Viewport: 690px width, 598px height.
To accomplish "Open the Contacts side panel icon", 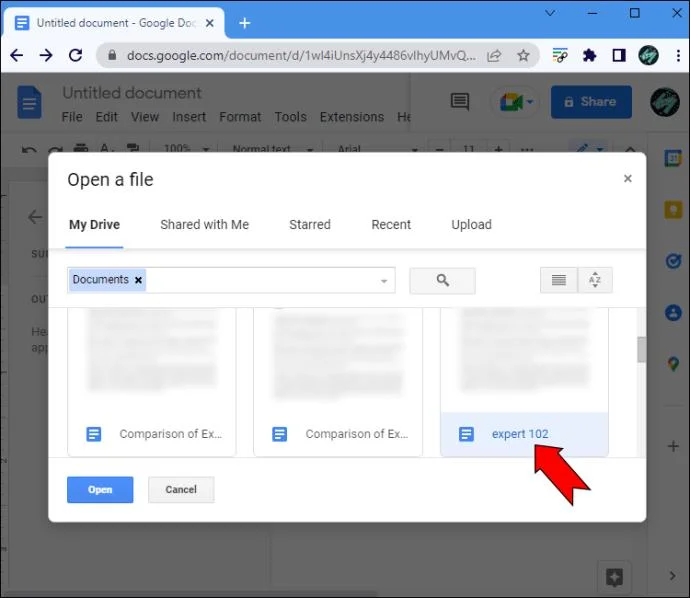I will (x=673, y=313).
